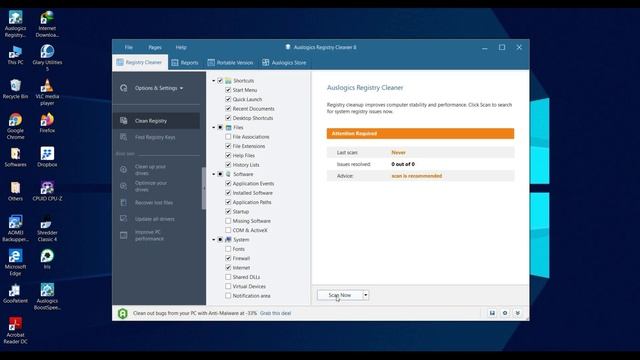This screenshot has width=640, height=360.
Task: Click the orange Attention Required banner
Action: [420, 133]
